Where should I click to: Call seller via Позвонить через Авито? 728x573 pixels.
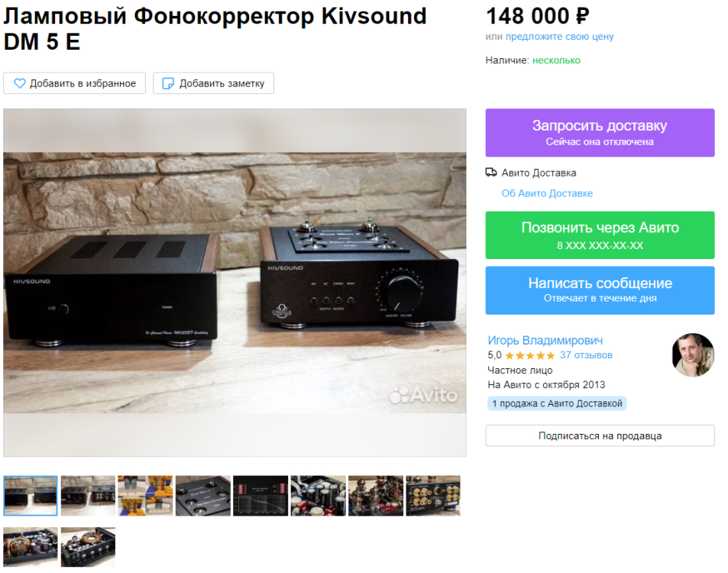click(x=600, y=235)
